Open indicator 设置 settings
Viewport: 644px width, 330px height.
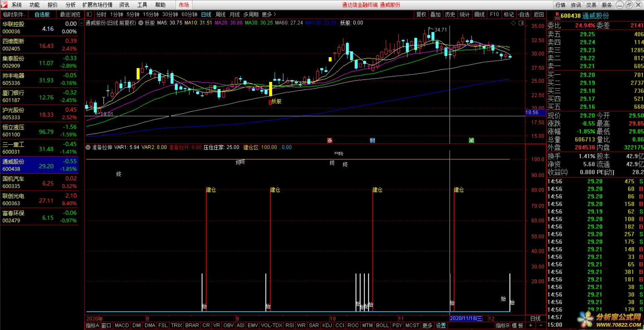pos(441,325)
